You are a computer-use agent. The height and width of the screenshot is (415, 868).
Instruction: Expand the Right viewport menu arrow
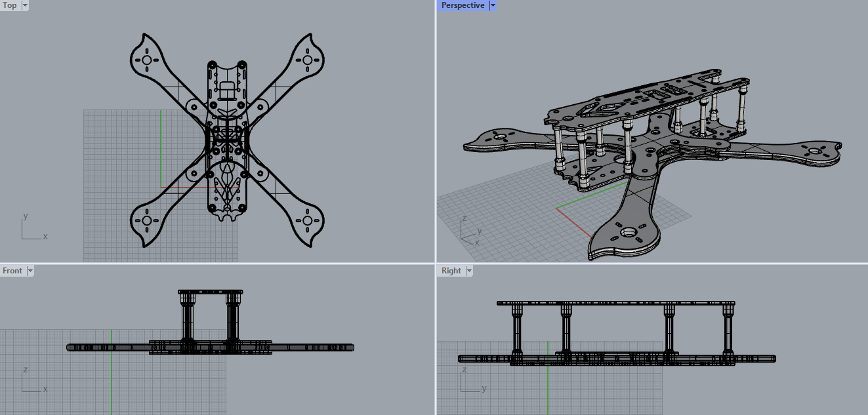(x=468, y=271)
